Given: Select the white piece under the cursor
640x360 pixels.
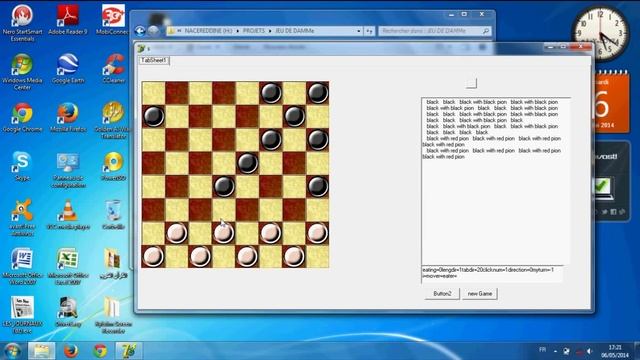Looking at the screenshot, I should click(224, 233).
